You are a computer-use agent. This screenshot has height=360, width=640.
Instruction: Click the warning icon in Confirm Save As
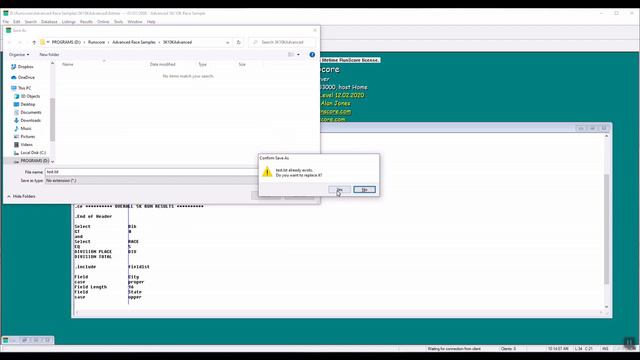pyautogui.click(x=267, y=172)
